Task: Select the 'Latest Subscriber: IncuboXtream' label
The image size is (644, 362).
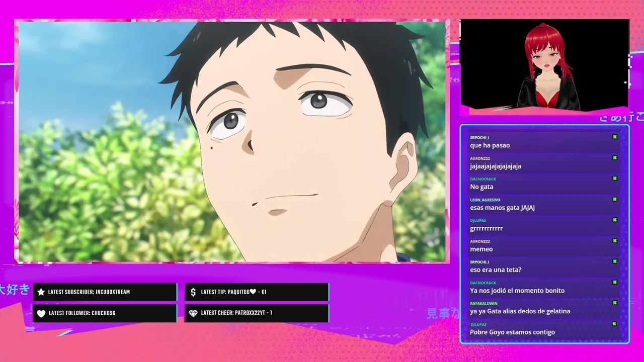Action: click(x=89, y=292)
